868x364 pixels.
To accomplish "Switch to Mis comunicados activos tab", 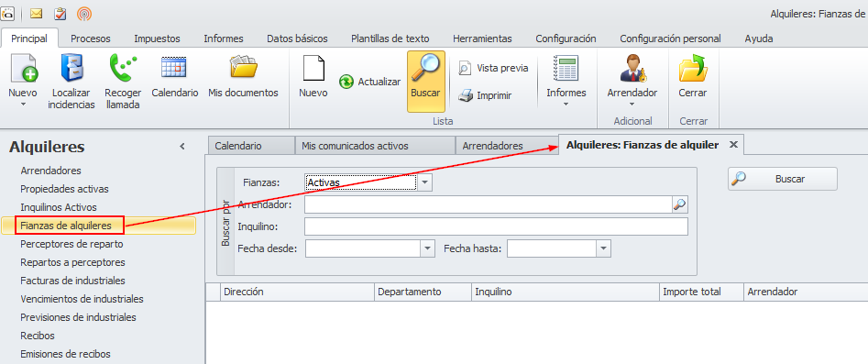I will coord(375,146).
